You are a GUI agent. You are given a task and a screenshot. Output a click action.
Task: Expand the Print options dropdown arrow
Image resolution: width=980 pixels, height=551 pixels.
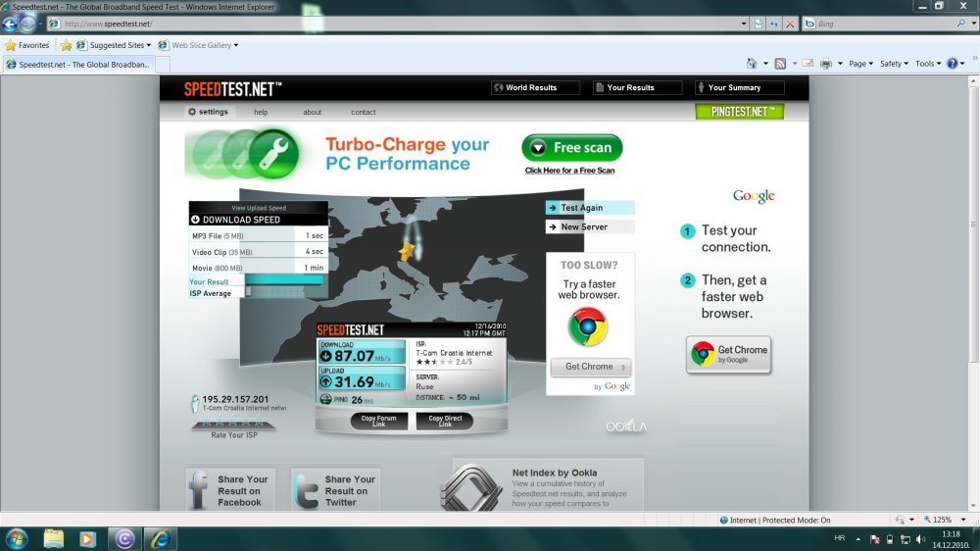(x=840, y=63)
